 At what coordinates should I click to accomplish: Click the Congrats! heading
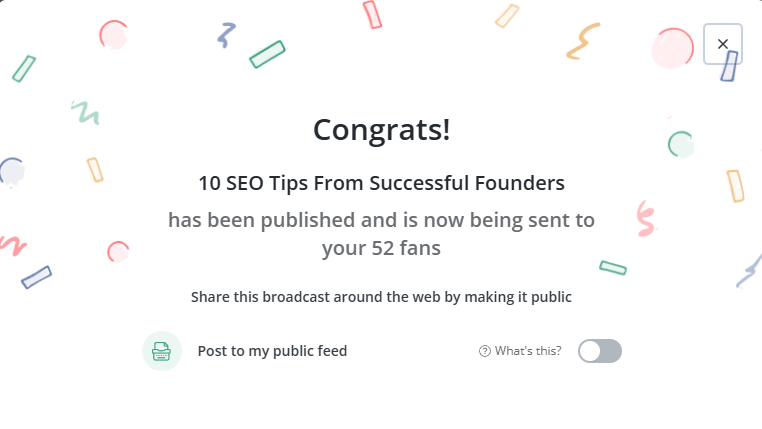[381, 130]
